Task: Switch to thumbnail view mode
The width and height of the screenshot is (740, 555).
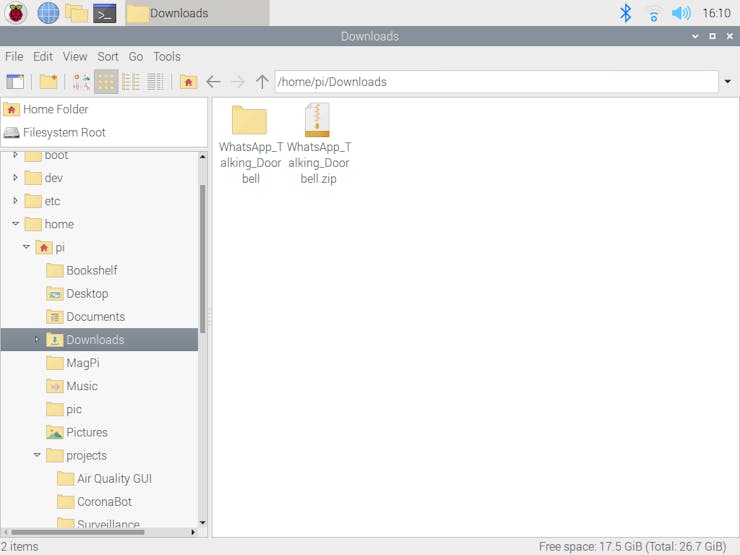Action: pyautogui.click(x=81, y=82)
